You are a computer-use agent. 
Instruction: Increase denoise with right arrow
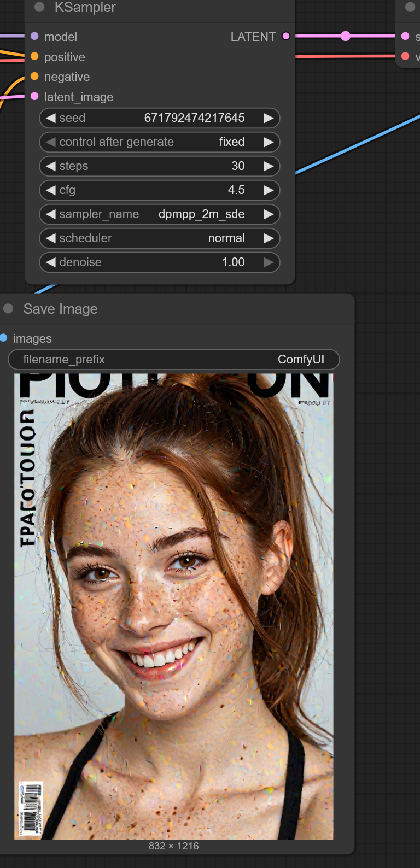pos(269,262)
